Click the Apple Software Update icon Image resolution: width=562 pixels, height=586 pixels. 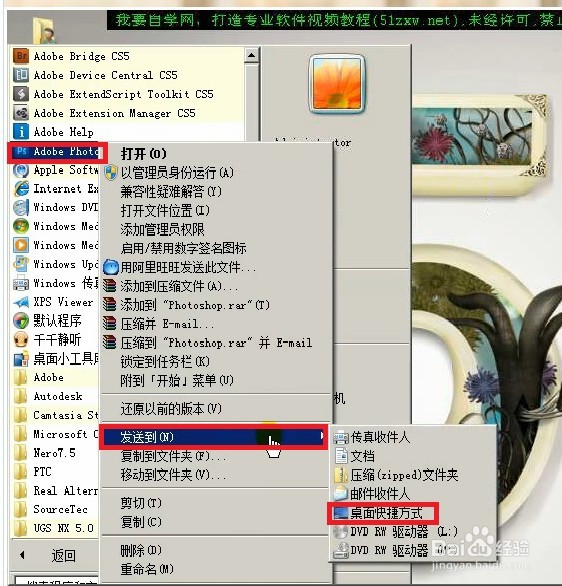pos(21,170)
